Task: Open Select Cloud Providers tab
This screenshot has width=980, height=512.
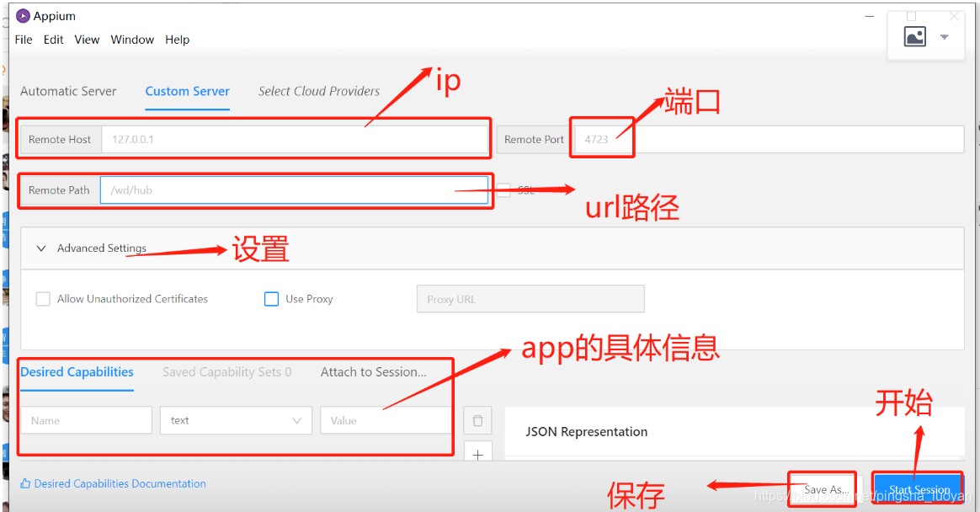Action: pos(319,91)
